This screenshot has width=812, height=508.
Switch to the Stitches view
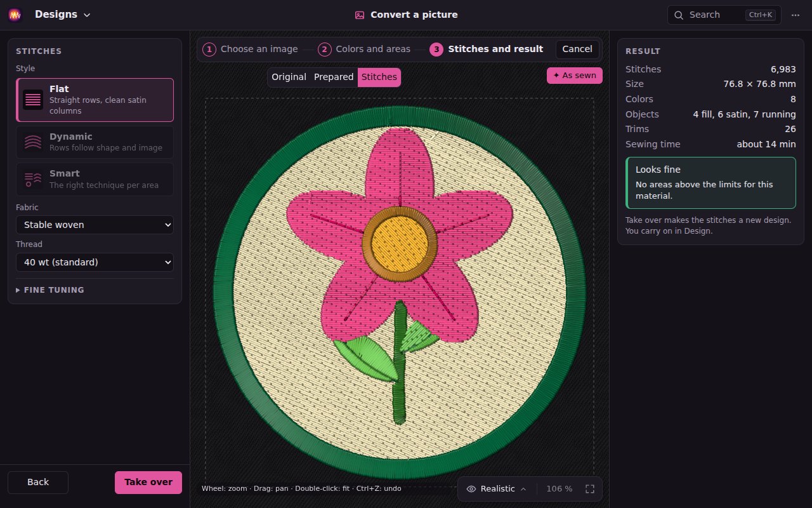point(379,77)
